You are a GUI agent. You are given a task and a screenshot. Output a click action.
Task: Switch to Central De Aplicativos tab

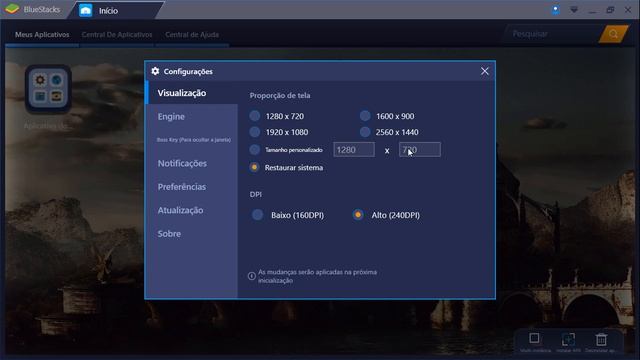117,35
